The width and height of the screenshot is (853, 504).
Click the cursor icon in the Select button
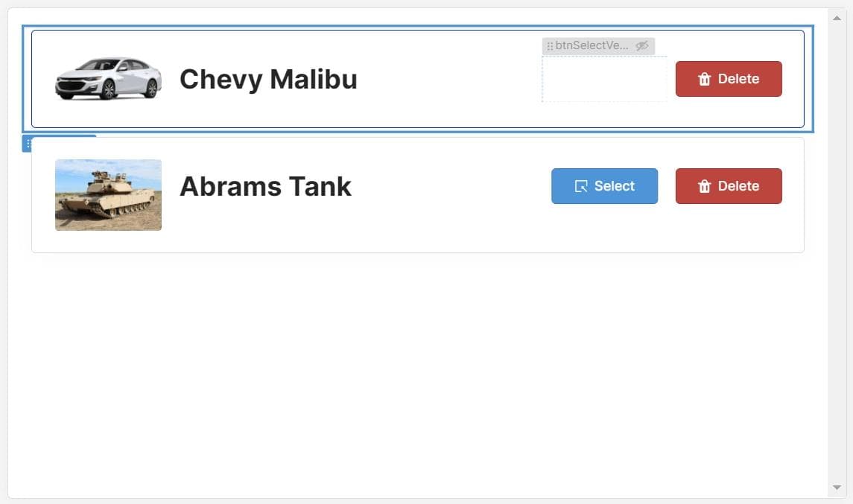[581, 186]
